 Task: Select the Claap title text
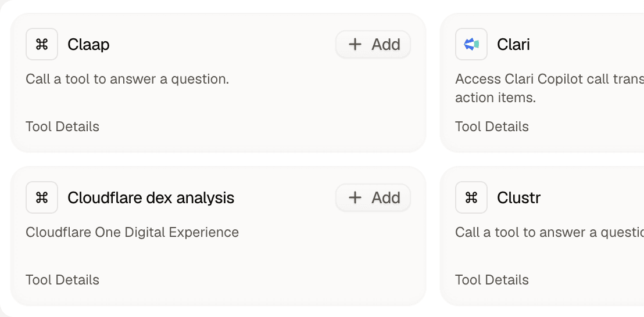click(x=89, y=44)
